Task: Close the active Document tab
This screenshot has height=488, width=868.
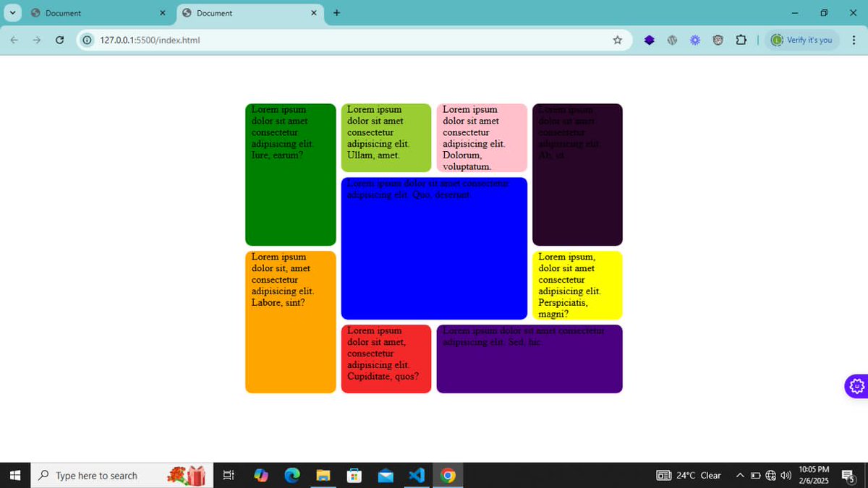Action: coord(314,13)
